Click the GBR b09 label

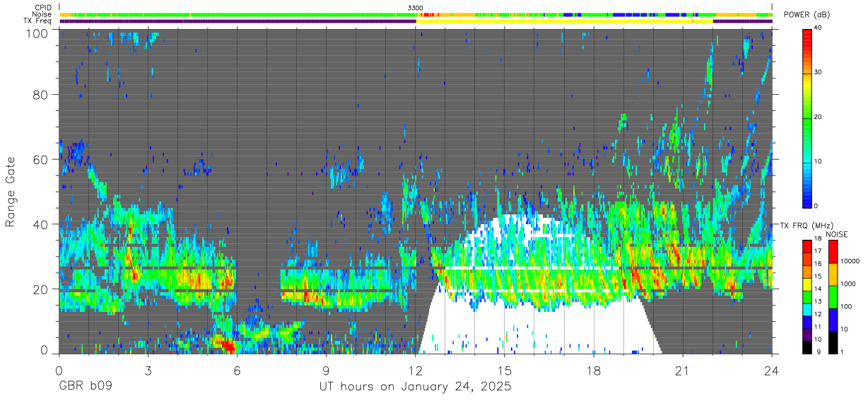point(86,387)
